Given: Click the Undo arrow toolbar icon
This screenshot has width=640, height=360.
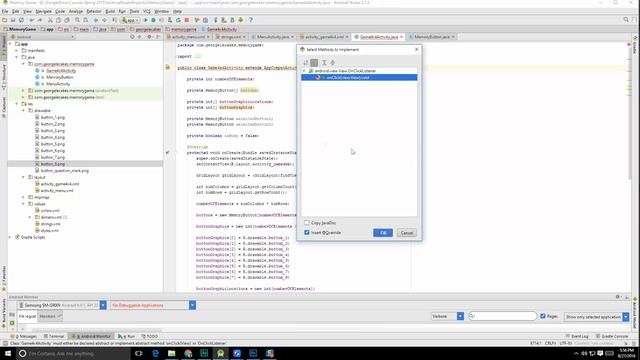Looking at the screenshot, I should [x=31, y=20].
